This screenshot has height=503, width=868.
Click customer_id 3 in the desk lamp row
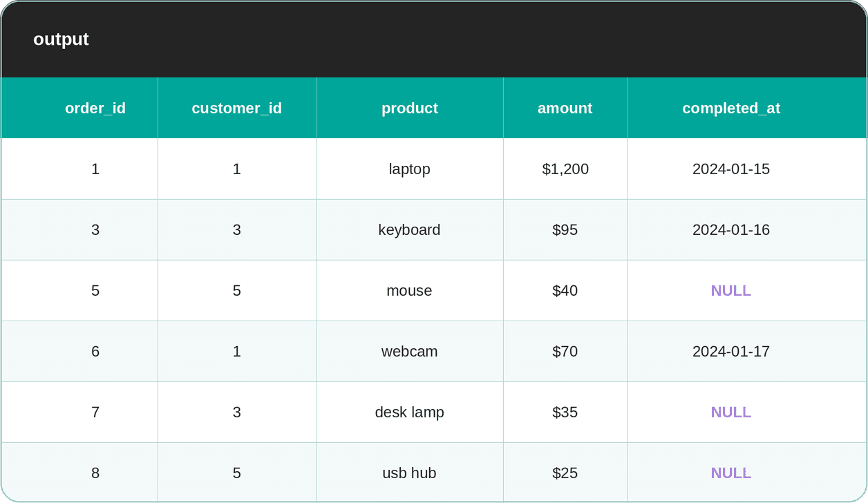pyautogui.click(x=237, y=412)
